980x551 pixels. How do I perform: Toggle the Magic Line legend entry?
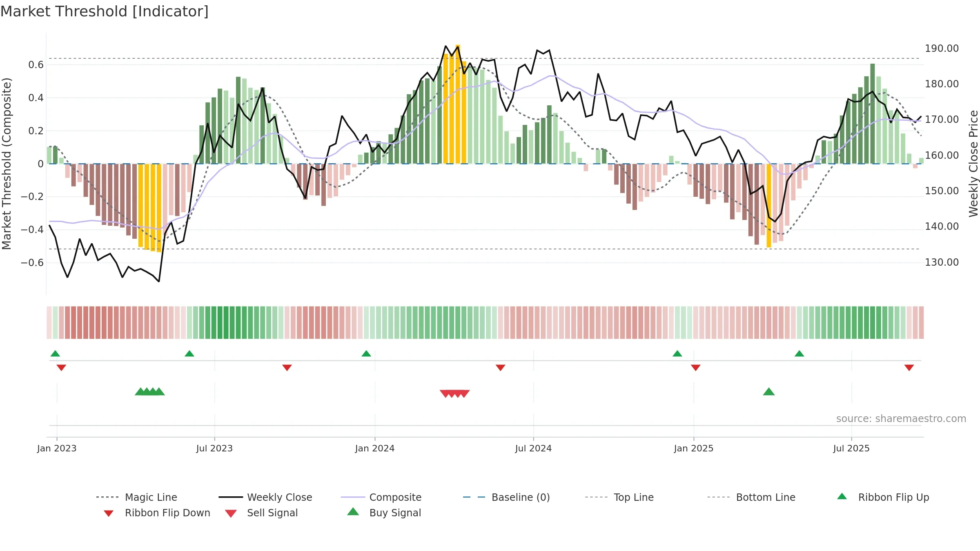[x=136, y=497]
